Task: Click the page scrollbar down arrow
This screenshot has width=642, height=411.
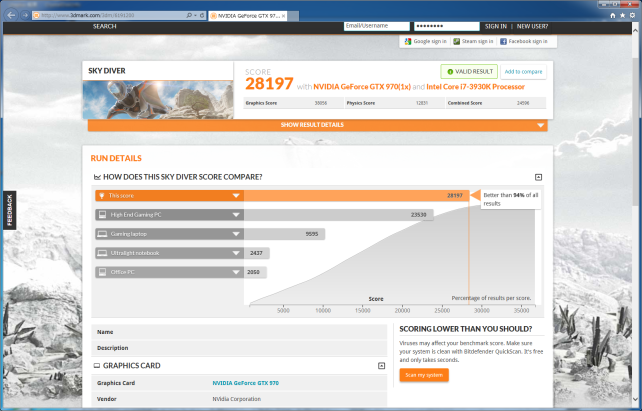Action: click(635, 400)
